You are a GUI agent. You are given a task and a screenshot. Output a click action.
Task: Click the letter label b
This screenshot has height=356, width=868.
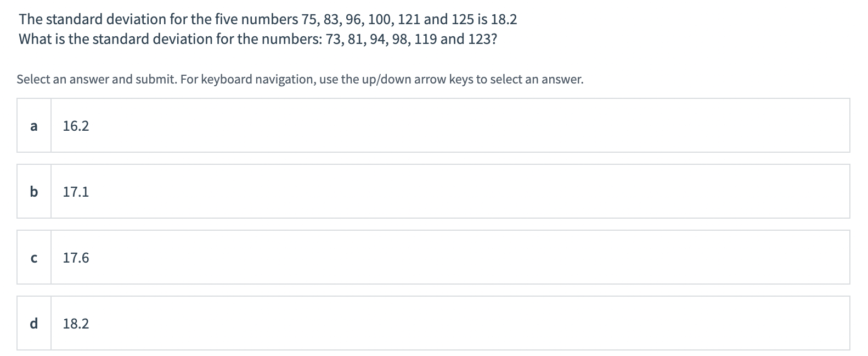point(34,192)
